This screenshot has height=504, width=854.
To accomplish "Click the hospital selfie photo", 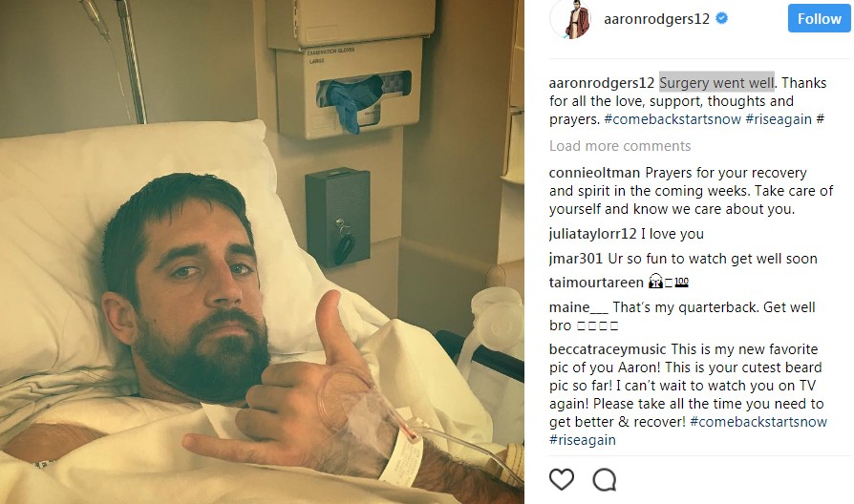I will [262, 252].
